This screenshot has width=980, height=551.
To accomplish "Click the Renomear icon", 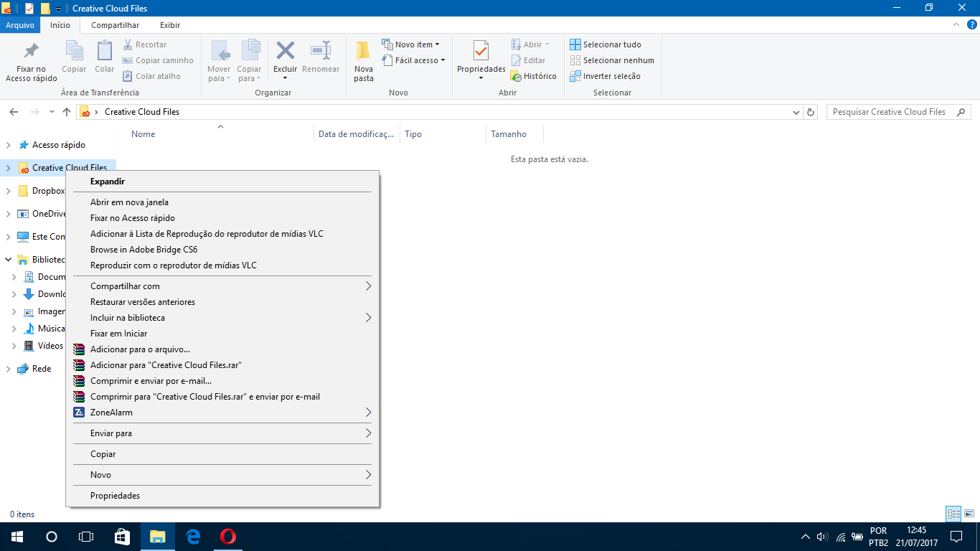I will pos(321,50).
